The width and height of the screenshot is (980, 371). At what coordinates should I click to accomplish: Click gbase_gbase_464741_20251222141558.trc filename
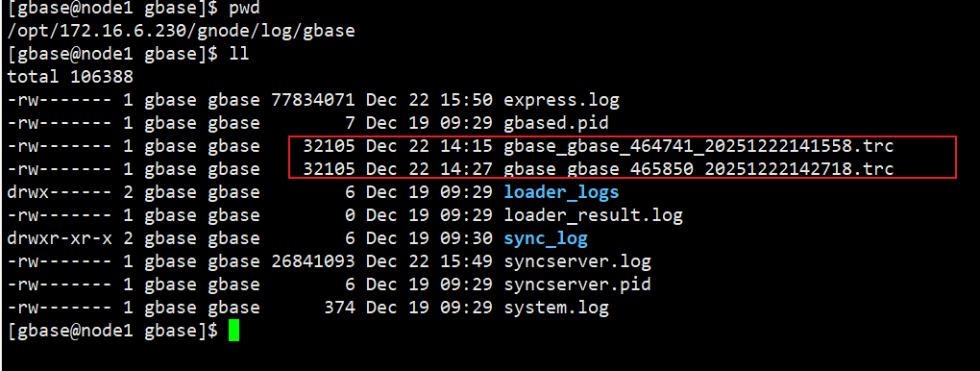(698, 146)
